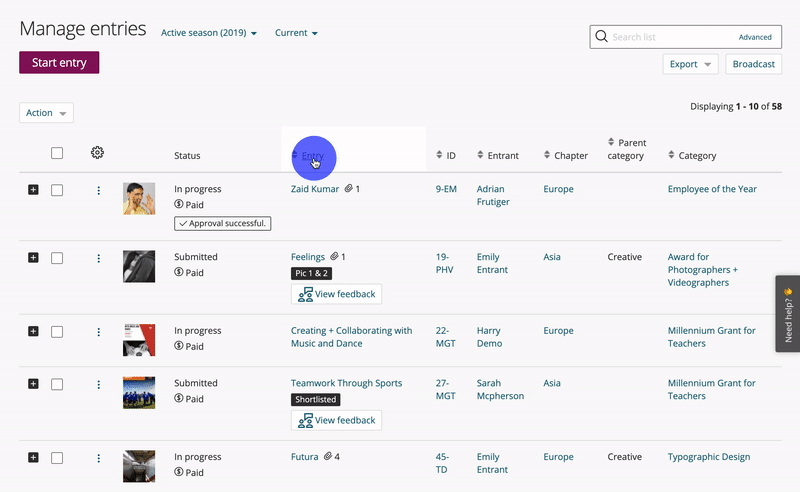Screen dimensions: 800x492
Task: Open entrant Harry Demo link
Action: click(x=489, y=337)
